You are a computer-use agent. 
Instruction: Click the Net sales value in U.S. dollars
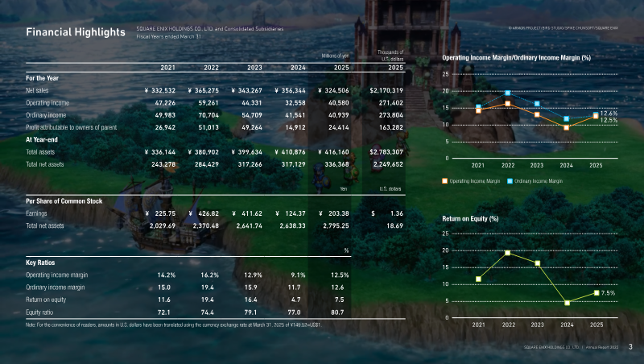pyautogui.click(x=386, y=93)
